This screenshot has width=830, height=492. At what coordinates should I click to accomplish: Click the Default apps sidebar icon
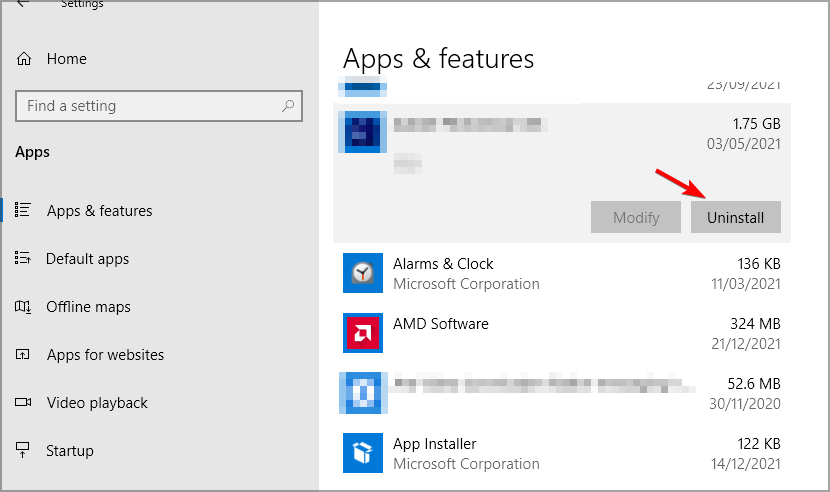pyautogui.click(x=24, y=259)
